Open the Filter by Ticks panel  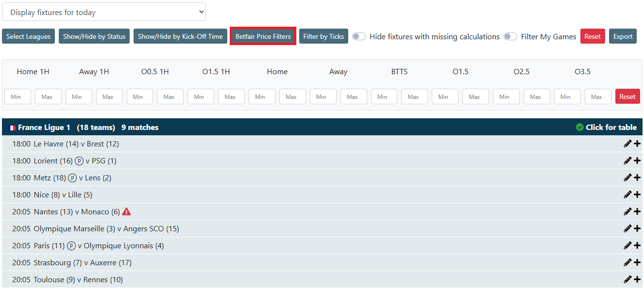click(x=323, y=36)
